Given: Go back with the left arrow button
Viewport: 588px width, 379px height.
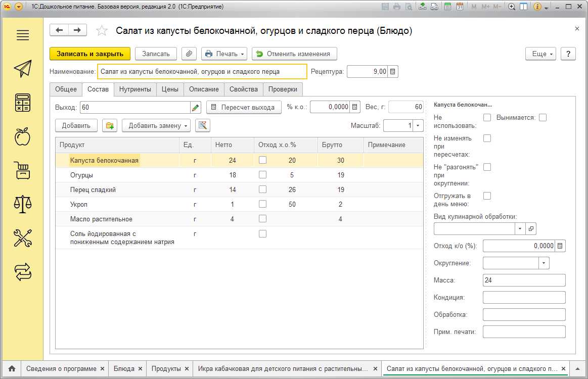Looking at the screenshot, I should (59, 30).
